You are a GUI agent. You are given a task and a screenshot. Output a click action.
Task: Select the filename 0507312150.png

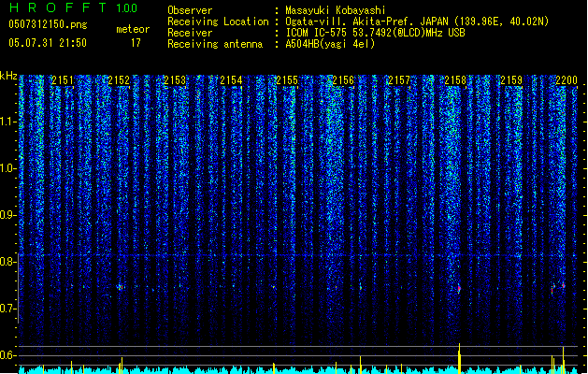(x=48, y=24)
